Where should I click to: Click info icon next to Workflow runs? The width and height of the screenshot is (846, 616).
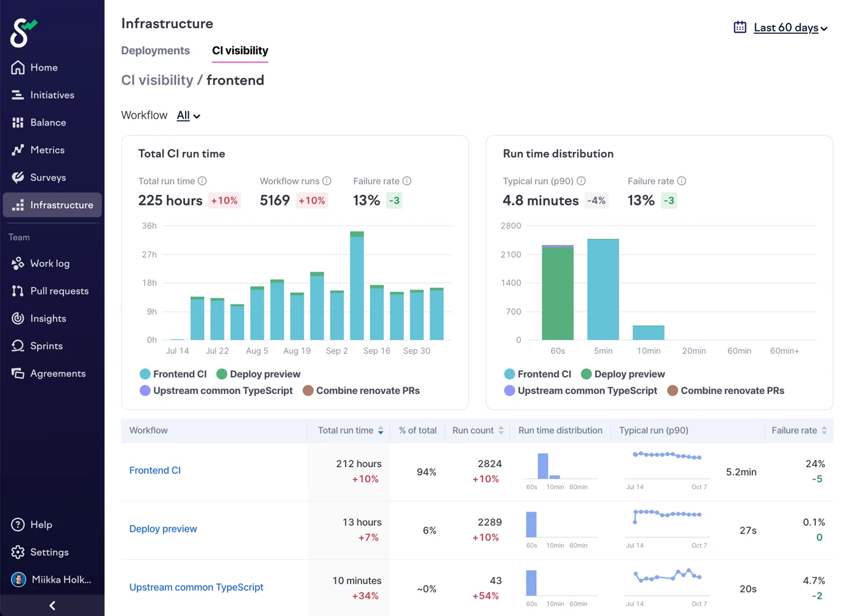point(327,181)
